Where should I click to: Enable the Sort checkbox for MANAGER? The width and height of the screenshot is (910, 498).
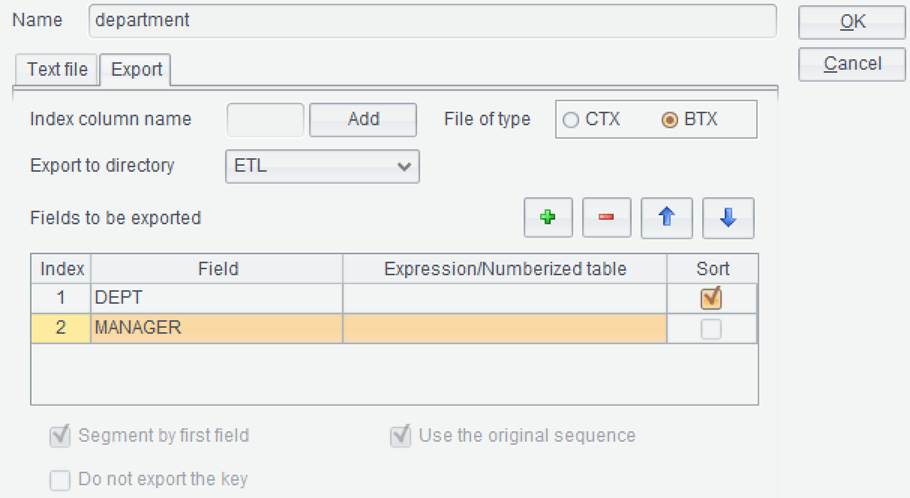pos(711,329)
